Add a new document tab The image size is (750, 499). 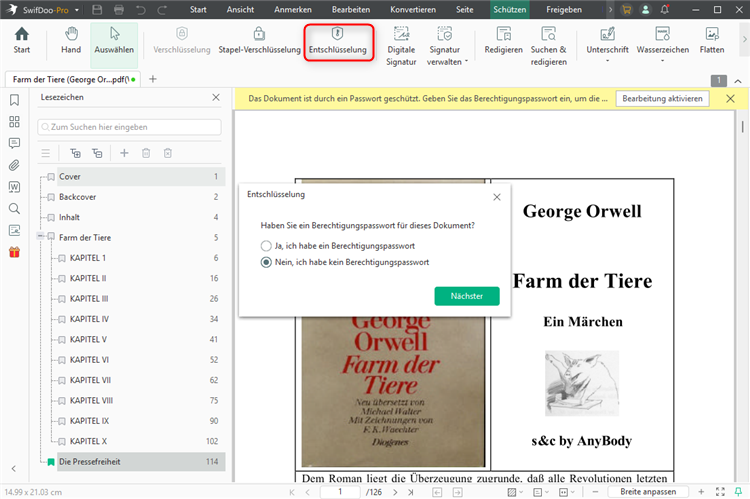[x=153, y=79]
